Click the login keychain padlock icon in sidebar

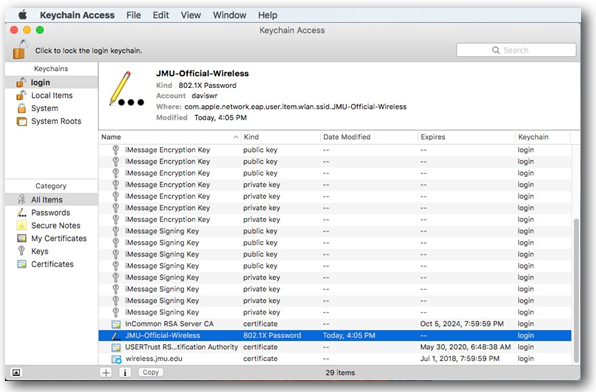[21, 82]
